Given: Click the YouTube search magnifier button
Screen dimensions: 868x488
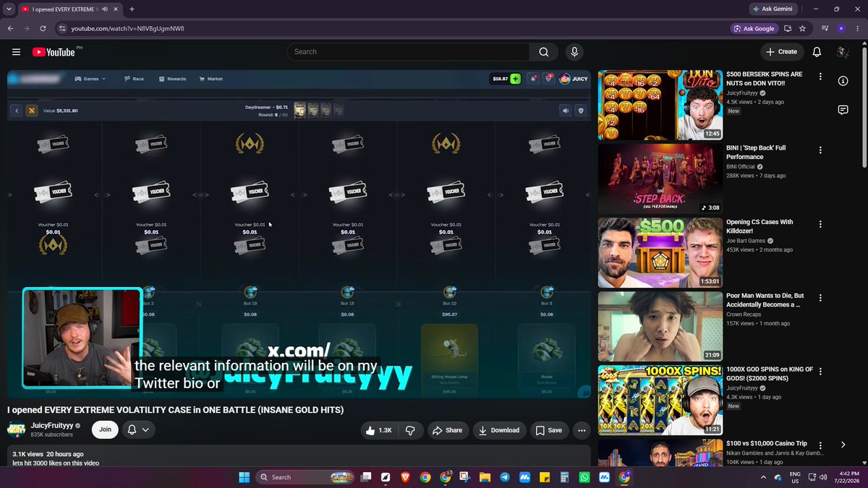Looking at the screenshot, I should (x=543, y=52).
